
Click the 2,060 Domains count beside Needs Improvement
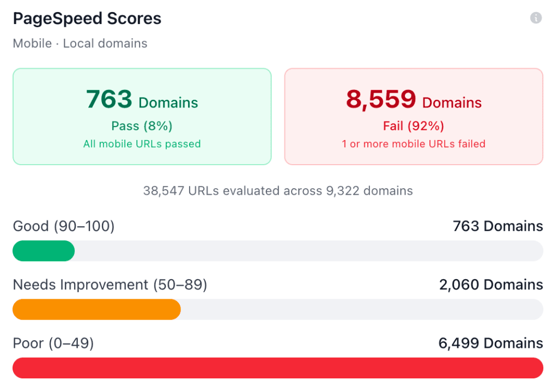[490, 284]
